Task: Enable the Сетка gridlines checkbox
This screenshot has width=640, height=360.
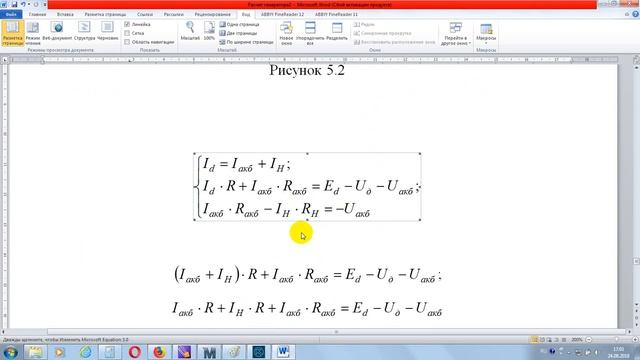Action: pyautogui.click(x=127, y=33)
